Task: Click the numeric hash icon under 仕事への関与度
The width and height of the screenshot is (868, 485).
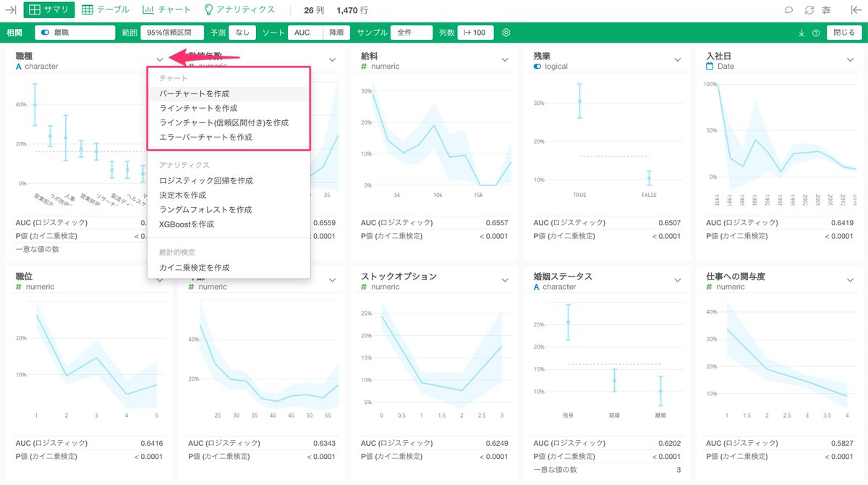Action: point(710,287)
